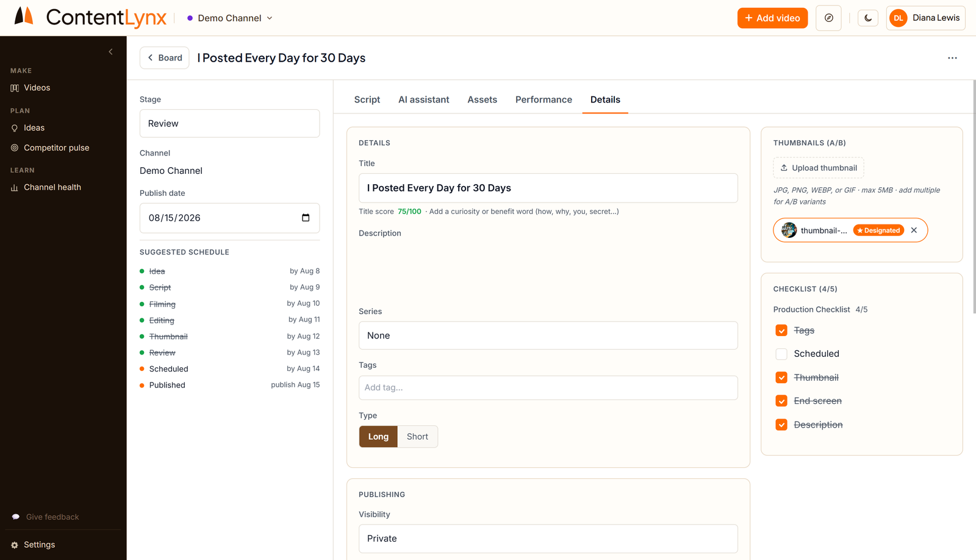Image resolution: width=976 pixels, height=560 pixels.
Task: Click the Idea row in suggested schedule
Action: [x=229, y=271]
